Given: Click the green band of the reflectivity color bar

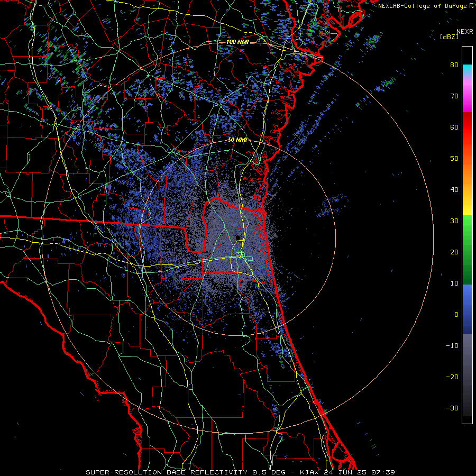Looking at the screenshot, I should (467, 250).
